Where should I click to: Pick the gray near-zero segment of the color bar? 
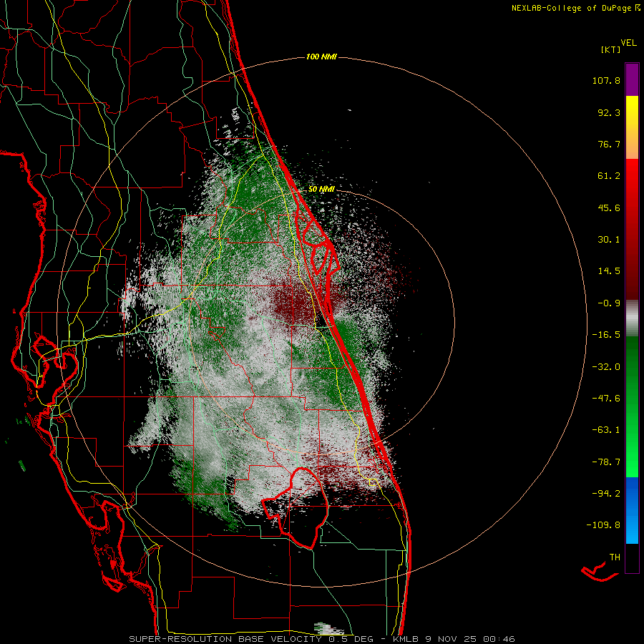pyautogui.click(x=632, y=318)
